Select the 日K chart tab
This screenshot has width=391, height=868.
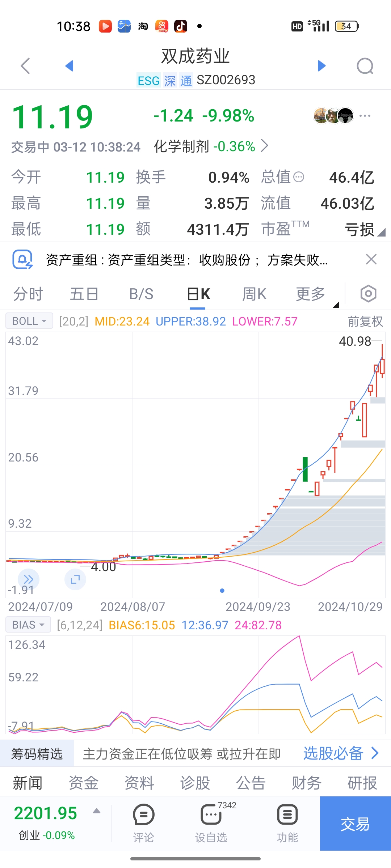click(x=198, y=294)
